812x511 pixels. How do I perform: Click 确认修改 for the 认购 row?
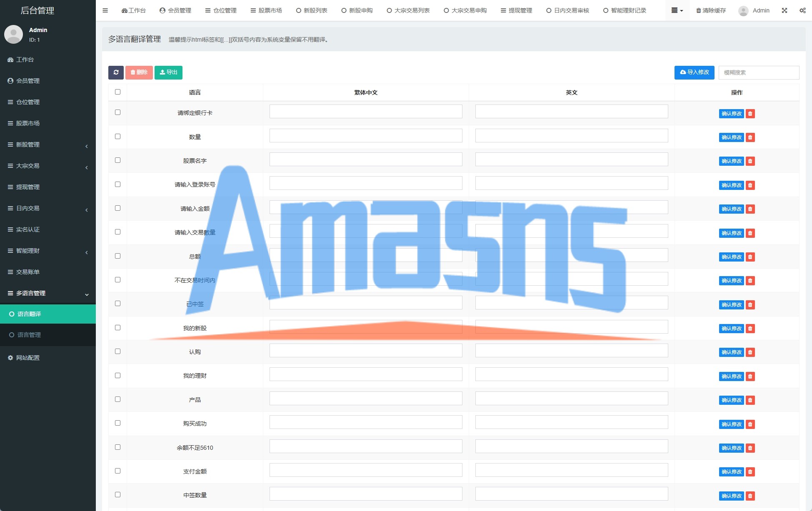732,352
